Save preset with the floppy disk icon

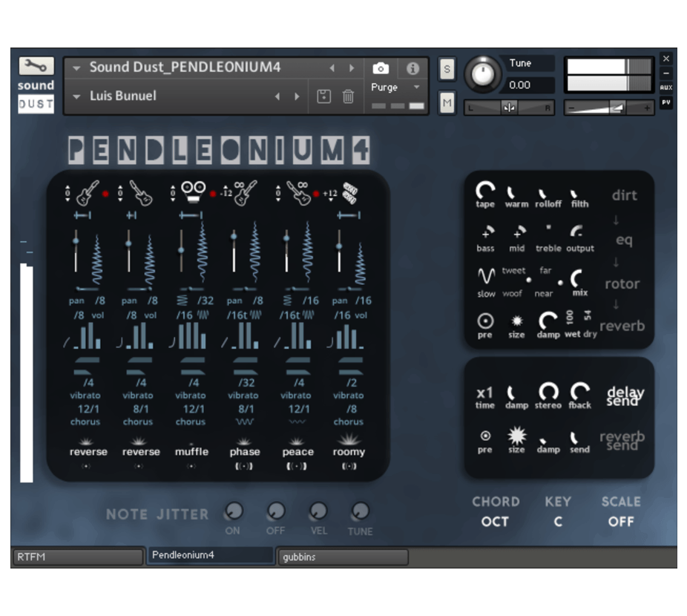pyautogui.click(x=323, y=96)
